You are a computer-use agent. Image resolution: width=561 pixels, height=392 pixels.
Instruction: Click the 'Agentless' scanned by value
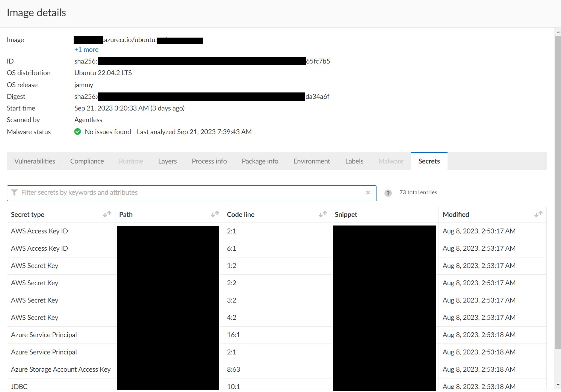click(x=88, y=120)
